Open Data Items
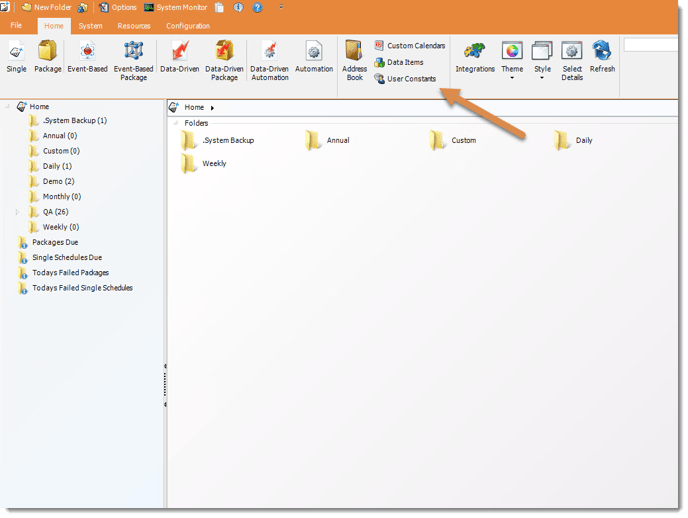Viewport: 688px width, 518px height. click(x=399, y=62)
